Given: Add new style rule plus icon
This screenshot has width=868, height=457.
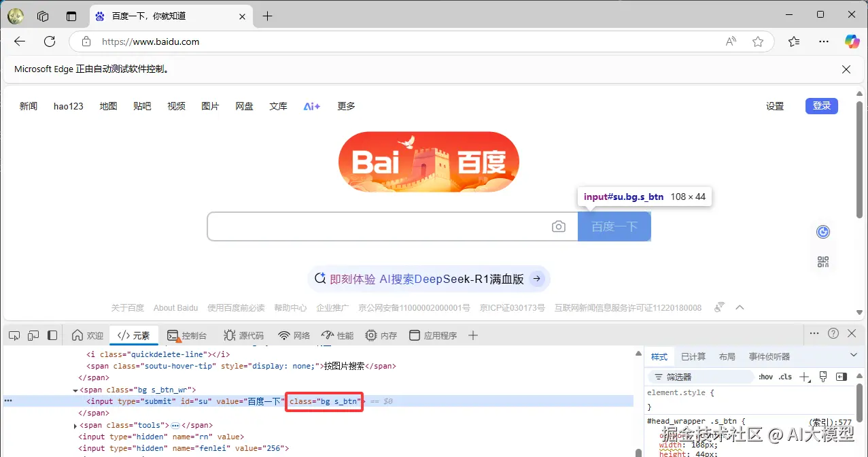Looking at the screenshot, I should [805, 377].
